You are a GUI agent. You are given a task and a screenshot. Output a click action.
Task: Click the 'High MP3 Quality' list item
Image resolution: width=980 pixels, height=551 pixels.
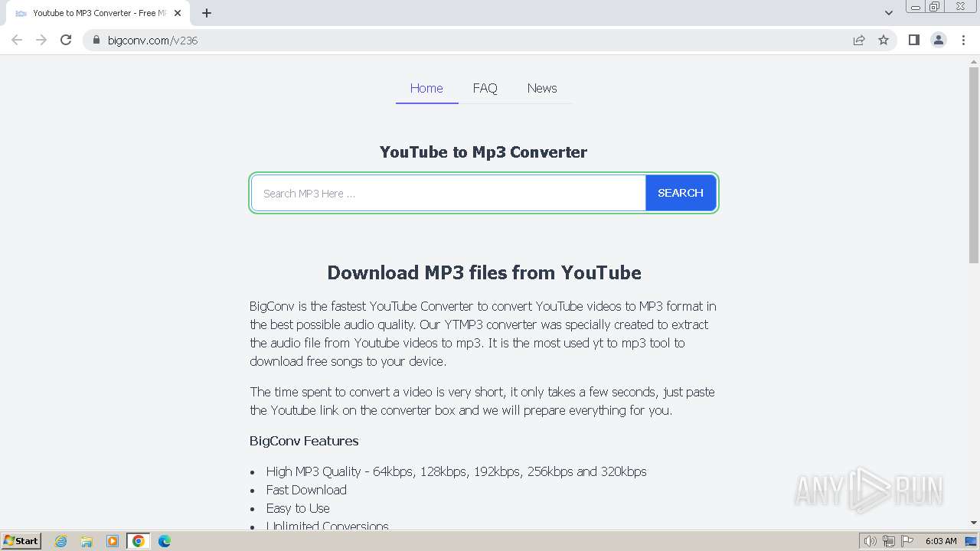click(x=456, y=471)
